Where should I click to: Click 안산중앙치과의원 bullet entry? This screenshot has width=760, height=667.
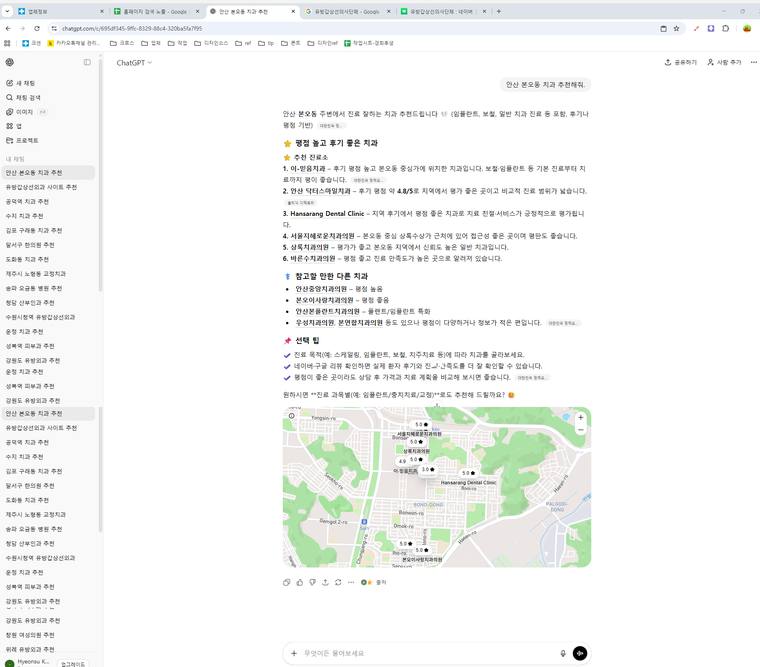321,289
